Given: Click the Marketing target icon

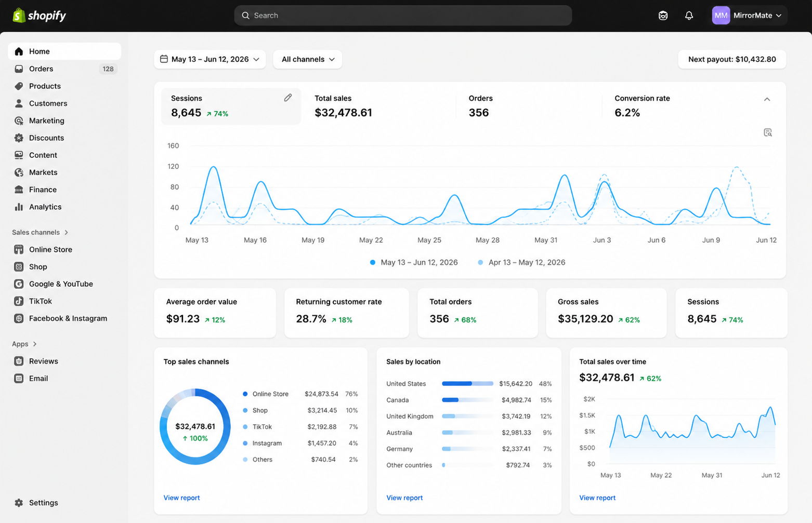Looking at the screenshot, I should pyautogui.click(x=19, y=120).
